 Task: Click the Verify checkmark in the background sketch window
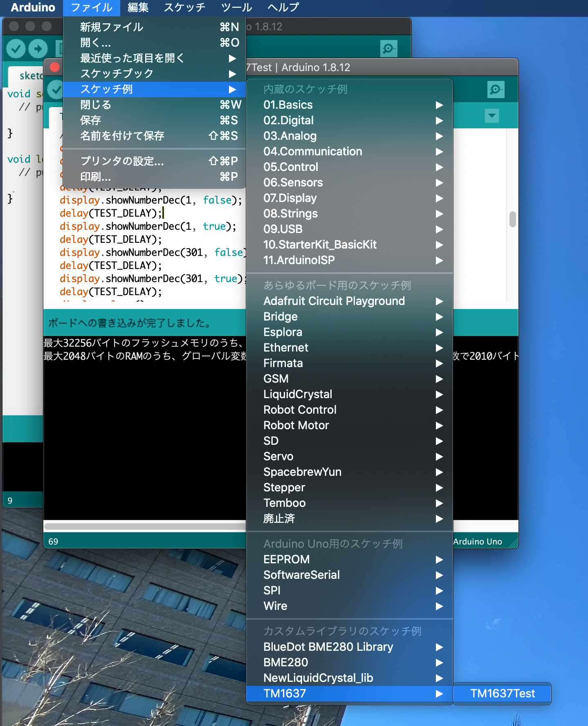pos(16,49)
